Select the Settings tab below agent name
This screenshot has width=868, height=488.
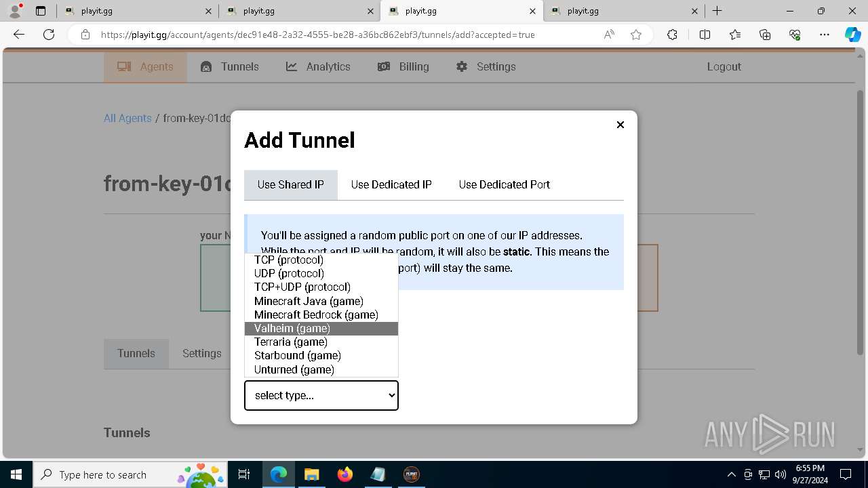pyautogui.click(x=202, y=353)
